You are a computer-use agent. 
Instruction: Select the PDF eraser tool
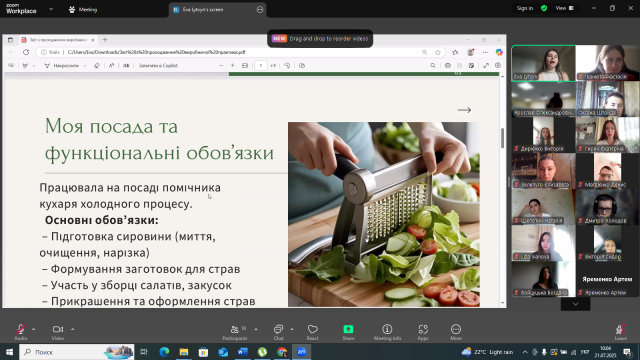tap(97, 66)
